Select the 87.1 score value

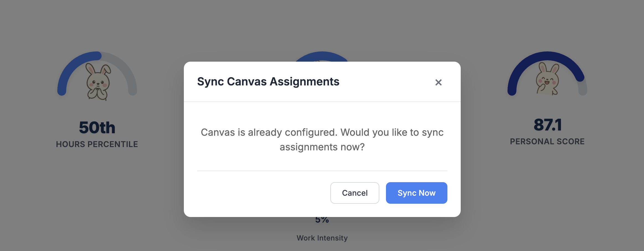547,125
